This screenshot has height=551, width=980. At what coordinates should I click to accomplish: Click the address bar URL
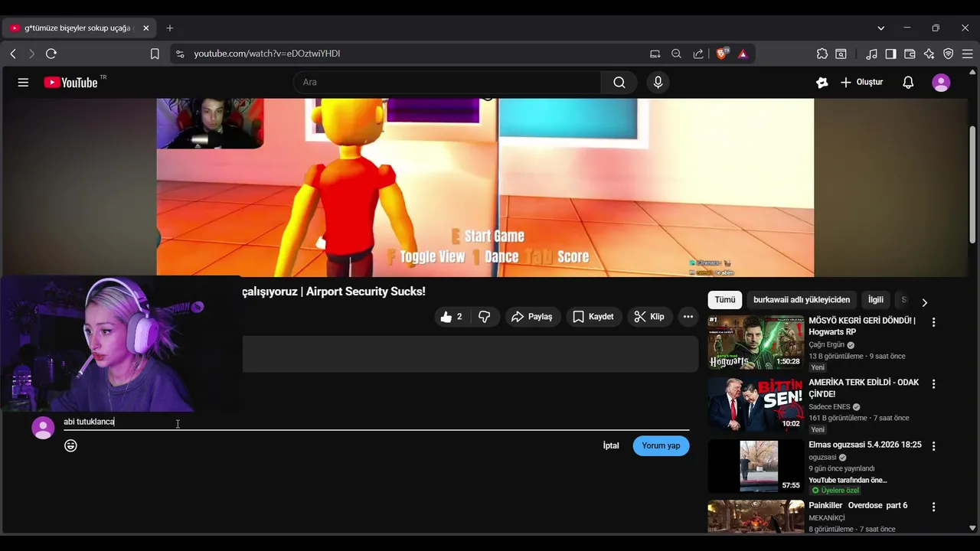[x=266, y=54]
